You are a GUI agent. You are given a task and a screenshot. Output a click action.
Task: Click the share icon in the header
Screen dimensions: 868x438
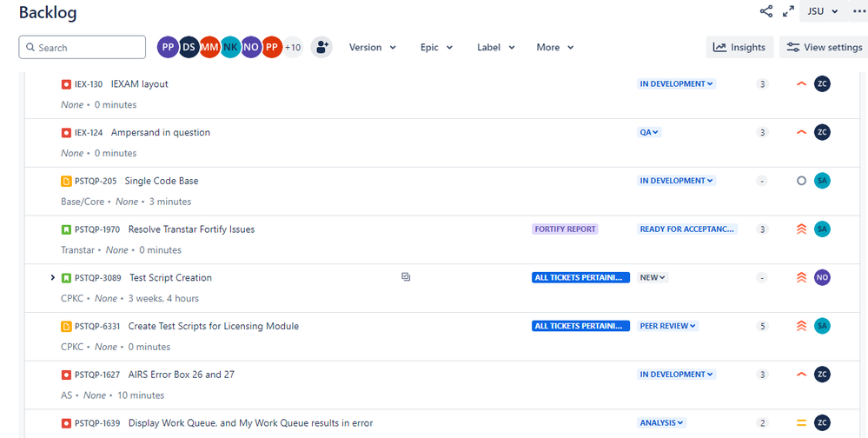766,11
